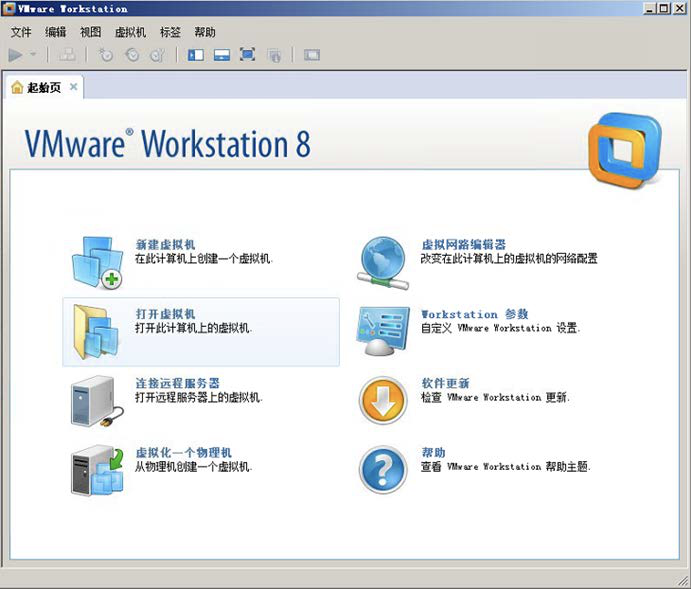Click text 打开远程服务器上的虚拟机

coord(199,397)
